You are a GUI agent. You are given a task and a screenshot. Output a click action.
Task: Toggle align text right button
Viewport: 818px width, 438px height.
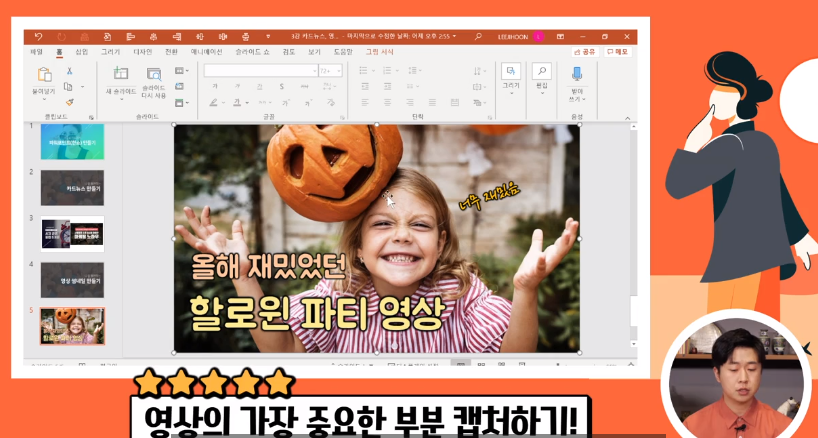click(410, 102)
